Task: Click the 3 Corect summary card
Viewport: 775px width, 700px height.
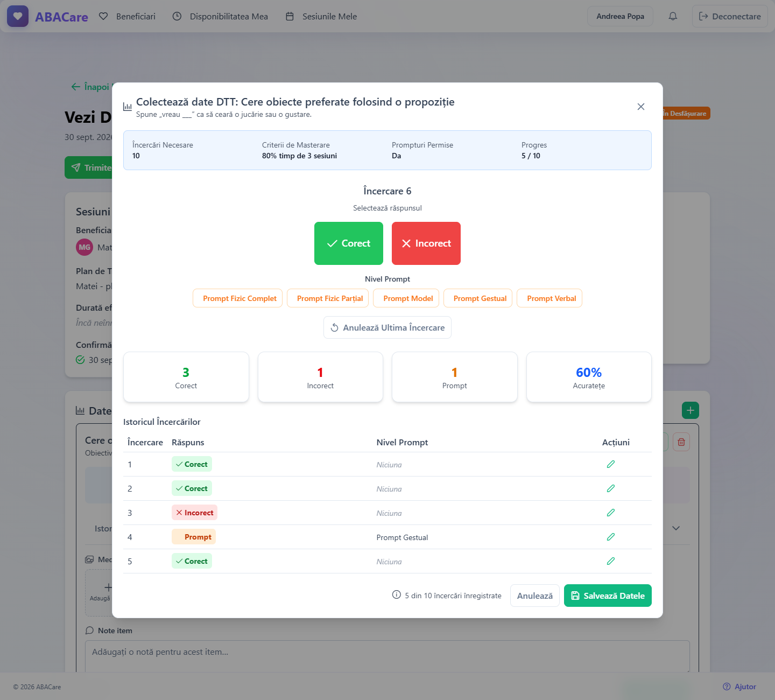Action: coord(186,377)
